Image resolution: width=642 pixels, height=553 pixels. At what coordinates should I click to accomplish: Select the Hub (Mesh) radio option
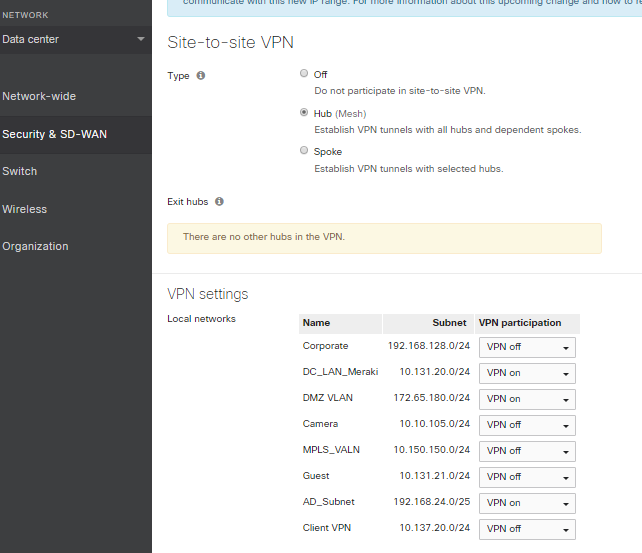304,113
